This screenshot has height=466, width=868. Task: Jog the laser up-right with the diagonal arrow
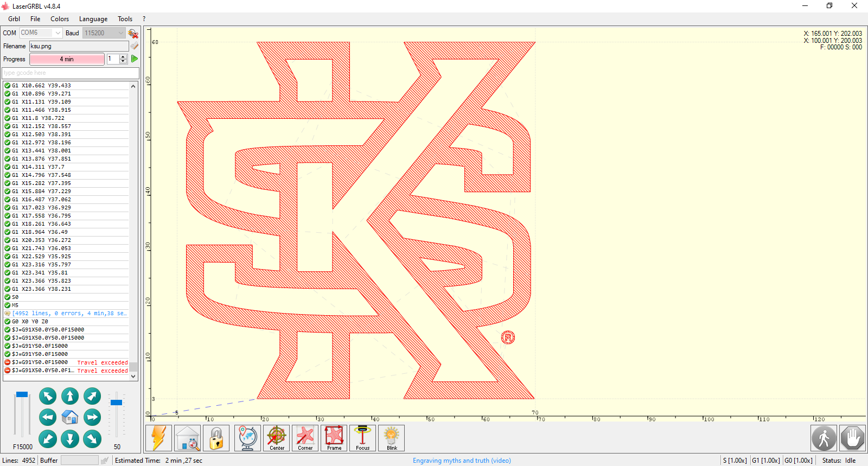[92, 396]
